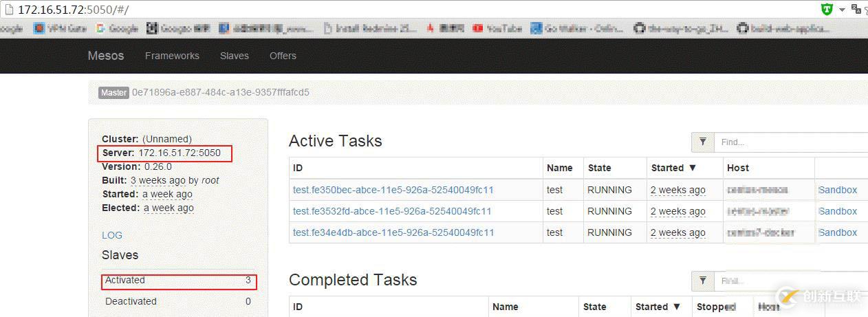868x317 pixels.
Task: Click the browser address bar URL
Action: 73,10
